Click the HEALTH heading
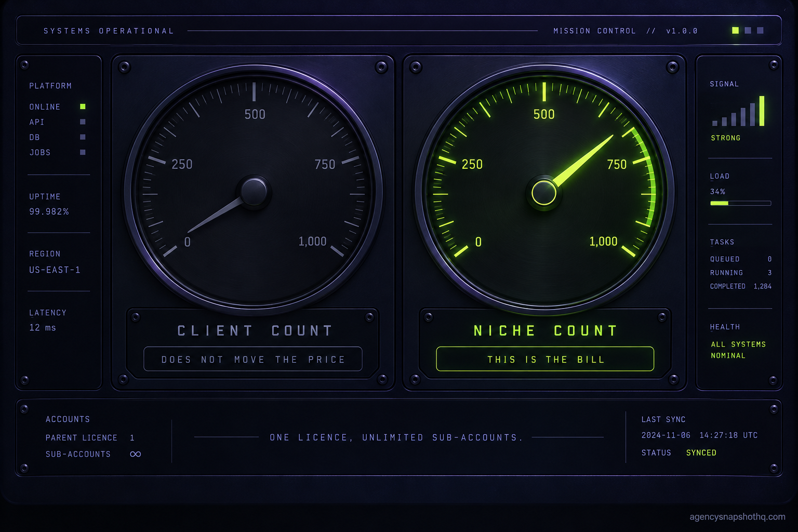 pyautogui.click(x=725, y=327)
